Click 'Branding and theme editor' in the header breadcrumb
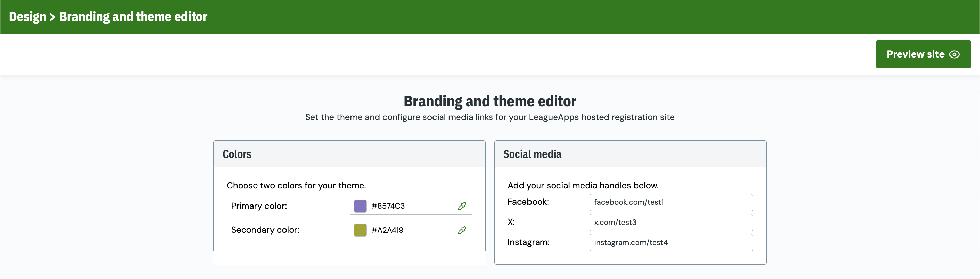This screenshot has height=279, width=980. point(133,17)
